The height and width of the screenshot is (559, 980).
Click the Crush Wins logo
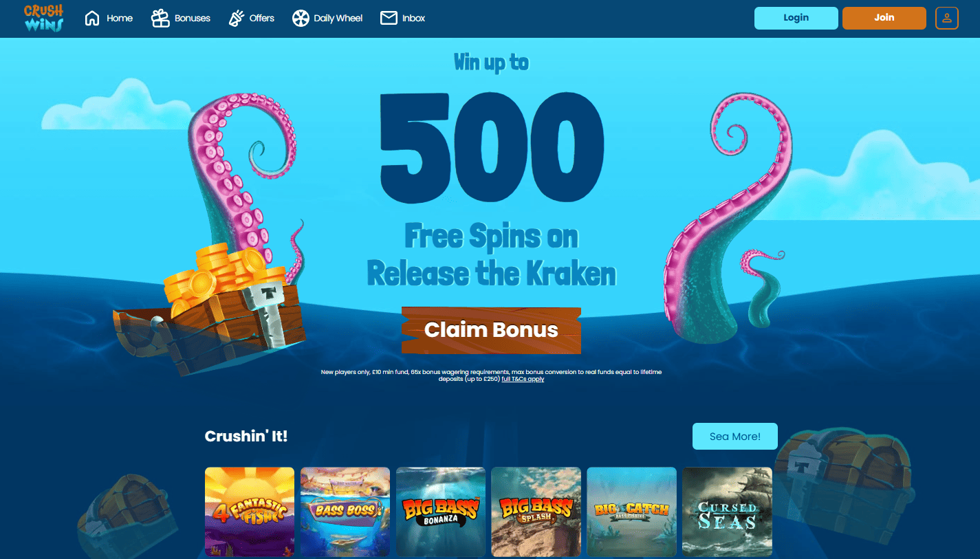click(x=43, y=18)
